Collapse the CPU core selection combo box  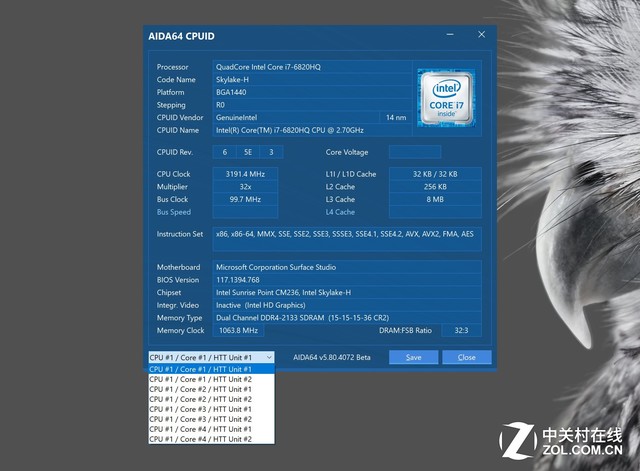coord(211,358)
